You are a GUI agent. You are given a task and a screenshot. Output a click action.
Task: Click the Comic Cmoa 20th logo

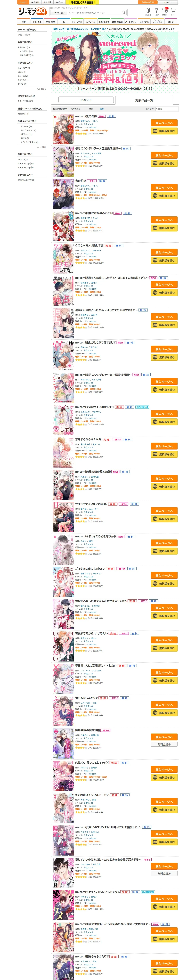32,11
